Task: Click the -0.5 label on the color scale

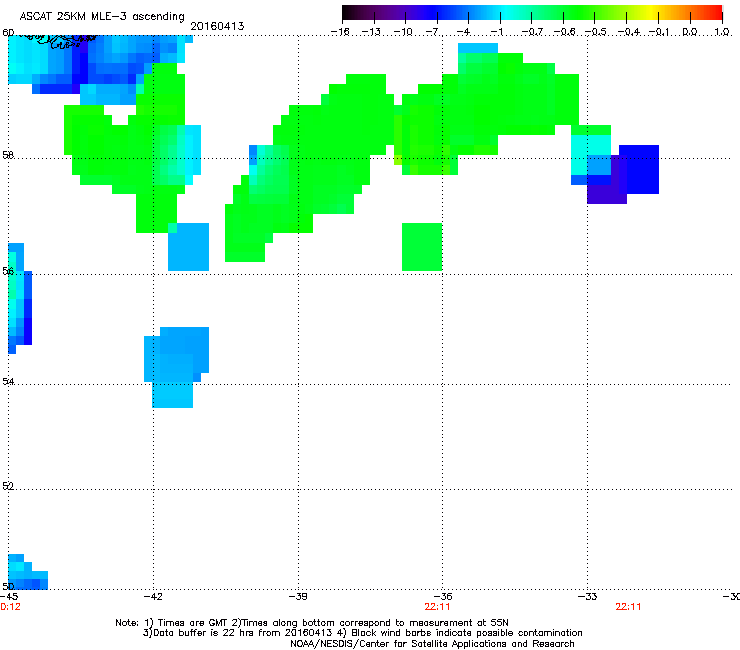Action: pyautogui.click(x=595, y=32)
